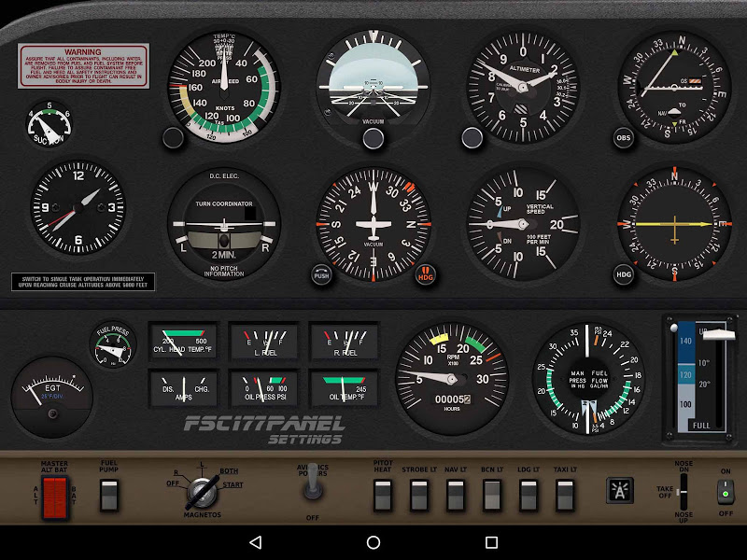Toggle the Fuel Pump switch

pos(109,495)
